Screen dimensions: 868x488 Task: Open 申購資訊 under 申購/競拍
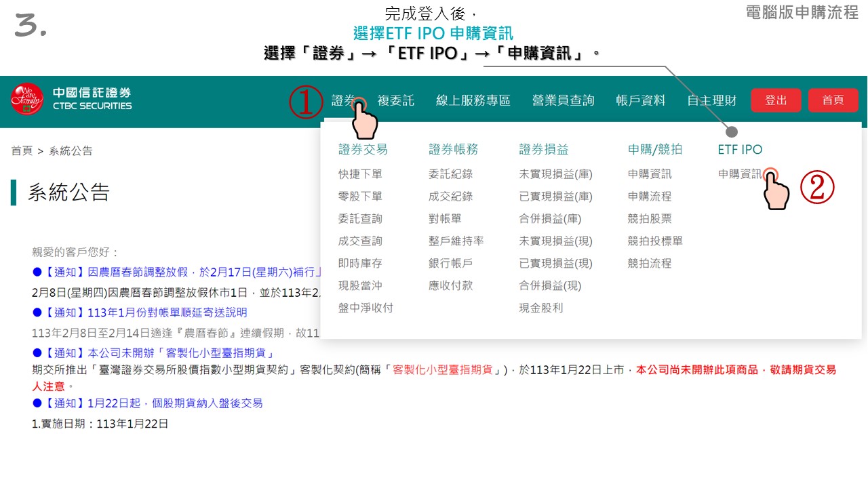tap(650, 174)
